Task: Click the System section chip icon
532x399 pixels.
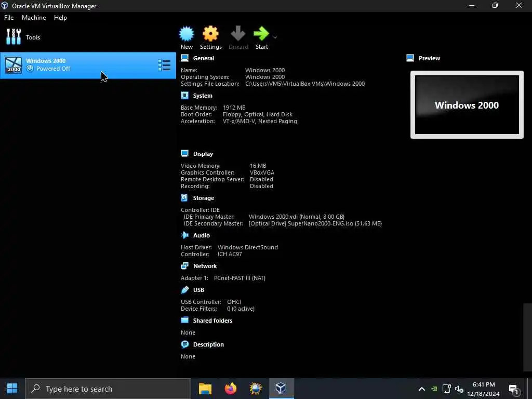Action: (184, 96)
